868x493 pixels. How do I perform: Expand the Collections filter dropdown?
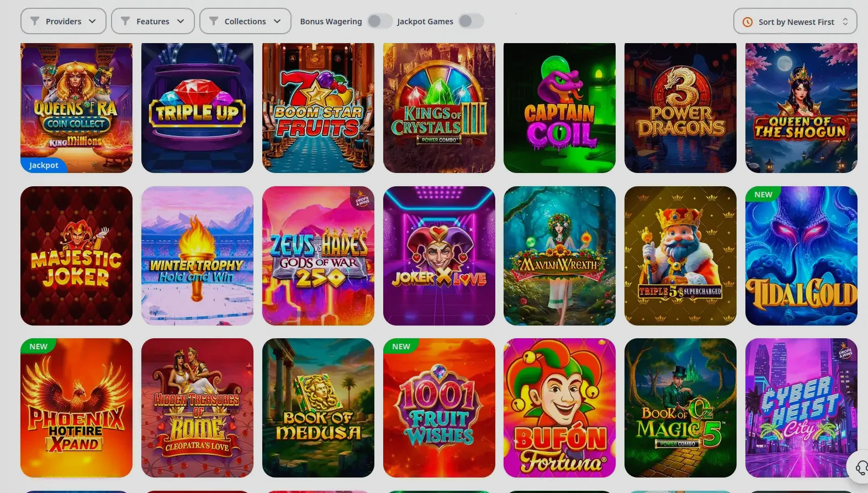tap(245, 21)
